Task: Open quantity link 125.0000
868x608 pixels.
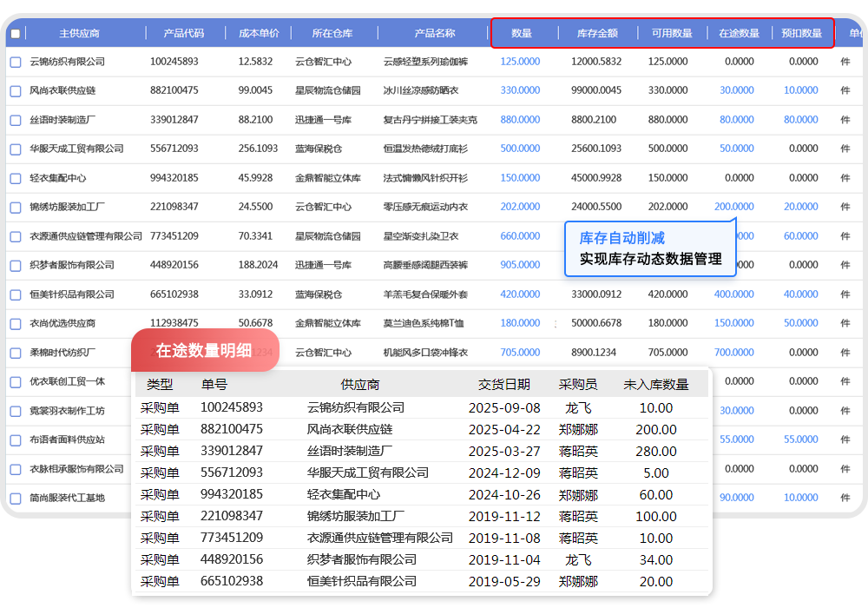Action: [520, 62]
